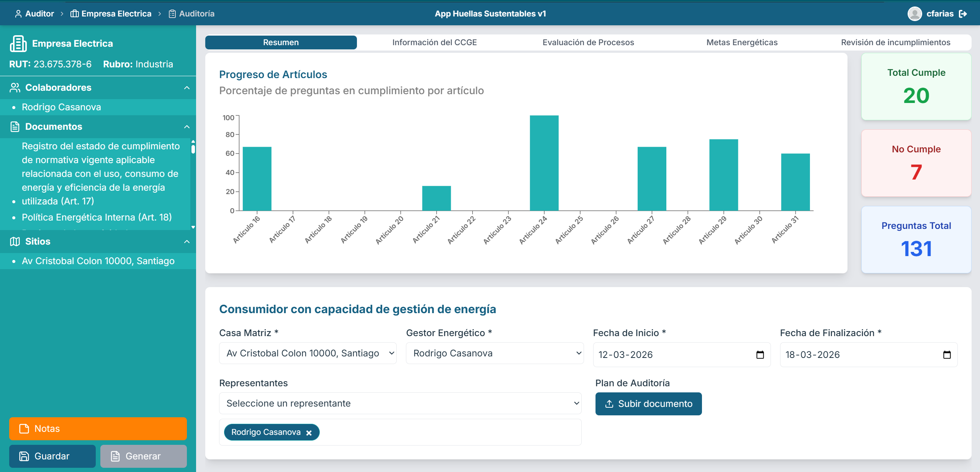This screenshot has width=980, height=472.
Task: Click the save icon on the Guardar button
Action: pos(24,456)
